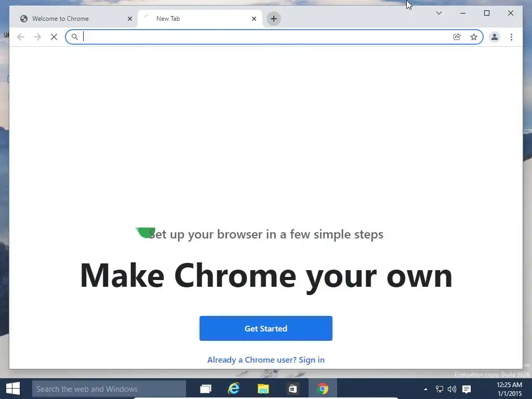This screenshot has height=399, width=532.
Task: Open the volume tray icon
Action: click(x=452, y=389)
